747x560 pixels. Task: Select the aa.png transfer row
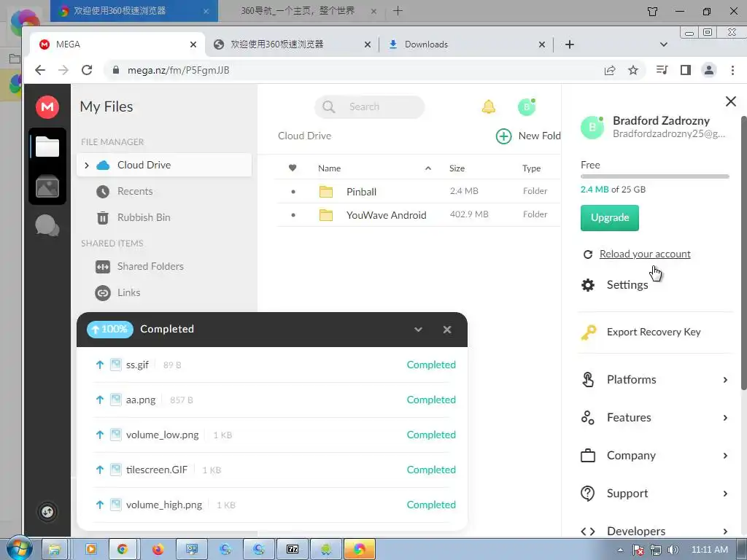click(272, 400)
